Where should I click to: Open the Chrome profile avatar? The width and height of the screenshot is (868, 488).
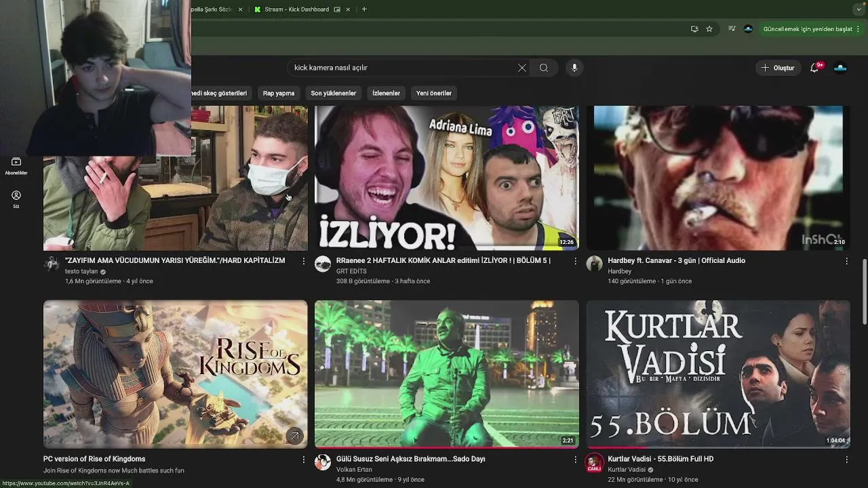click(x=748, y=29)
